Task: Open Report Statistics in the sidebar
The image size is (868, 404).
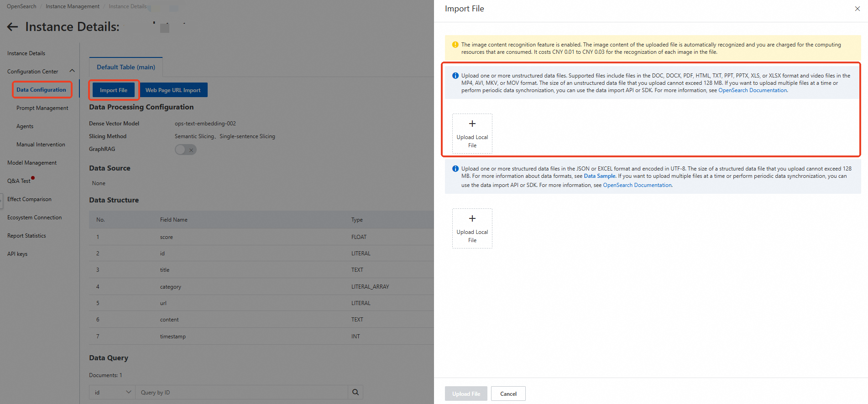Action: point(26,236)
